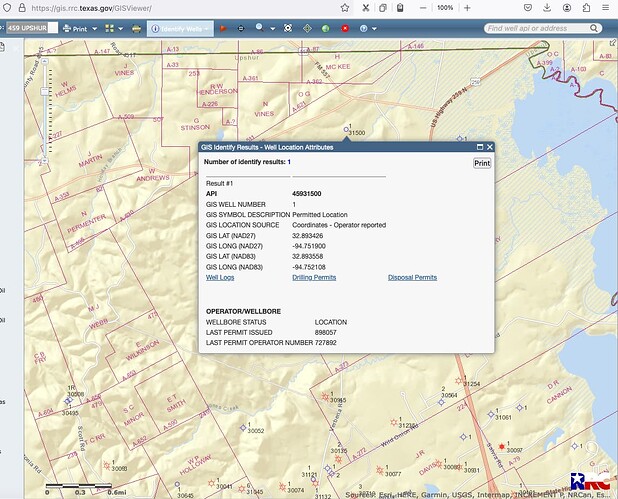The height and width of the screenshot is (499, 618).
Task: Click the browser zoom out minus button
Action: 423,8
